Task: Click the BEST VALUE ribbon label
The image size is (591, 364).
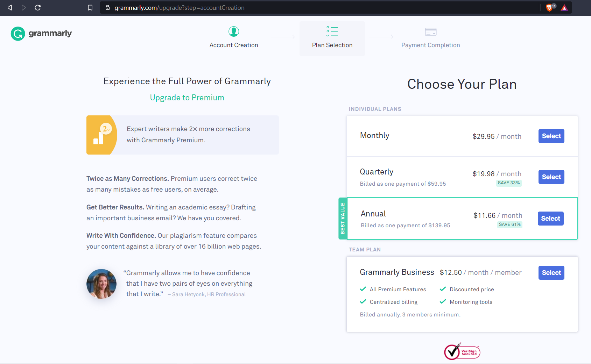Action: pyautogui.click(x=343, y=219)
